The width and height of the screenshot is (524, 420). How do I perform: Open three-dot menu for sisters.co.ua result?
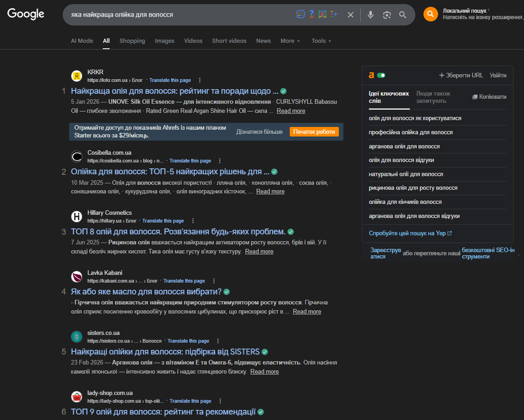coord(218,341)
